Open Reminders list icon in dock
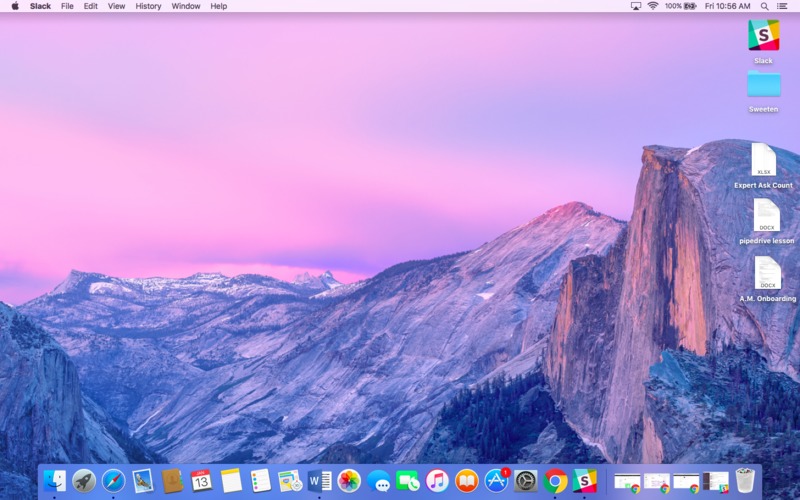The width and height of the screenshot is (800, 500). point(260,481)
